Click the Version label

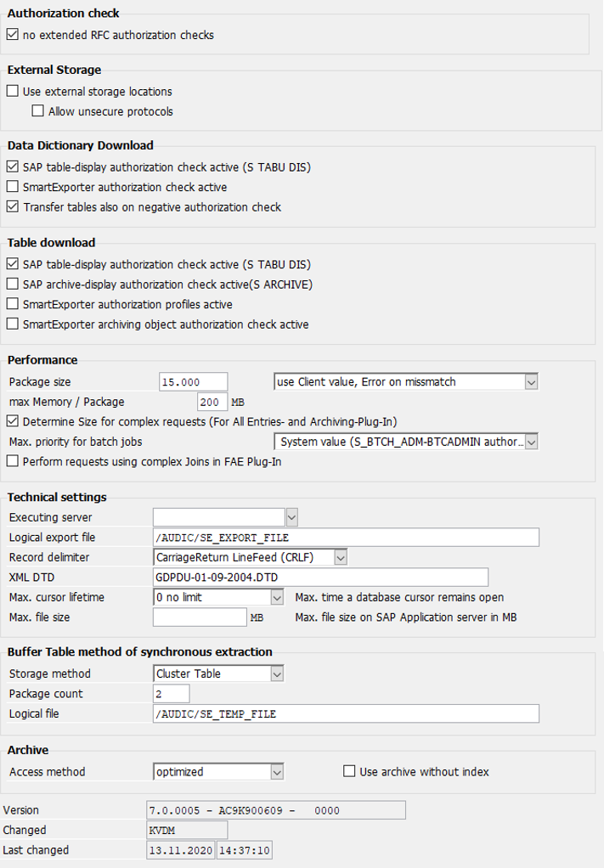[21, 810]
